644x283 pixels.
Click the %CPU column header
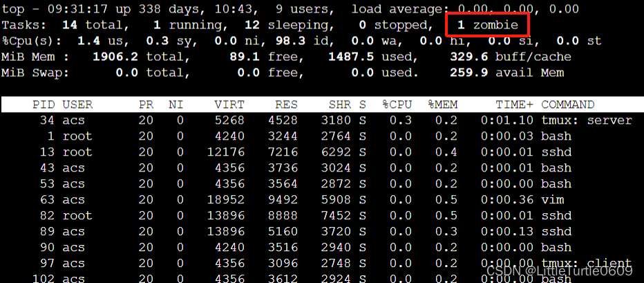[397, 104]
